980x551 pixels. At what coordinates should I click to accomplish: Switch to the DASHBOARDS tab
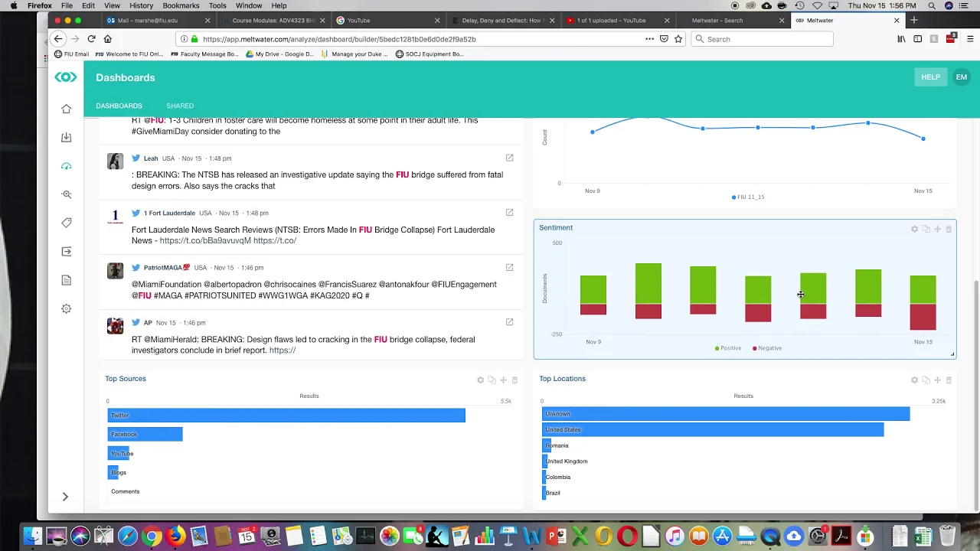[119, 106]
